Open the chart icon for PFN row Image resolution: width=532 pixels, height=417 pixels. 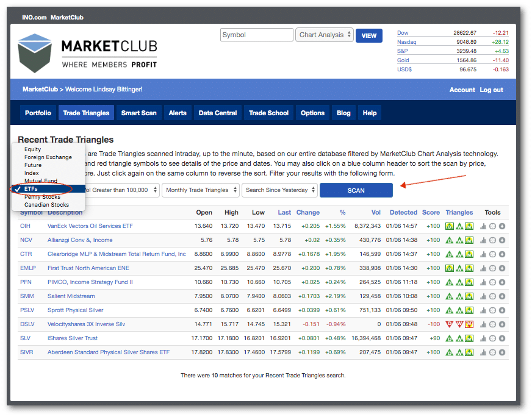(483, 282)
